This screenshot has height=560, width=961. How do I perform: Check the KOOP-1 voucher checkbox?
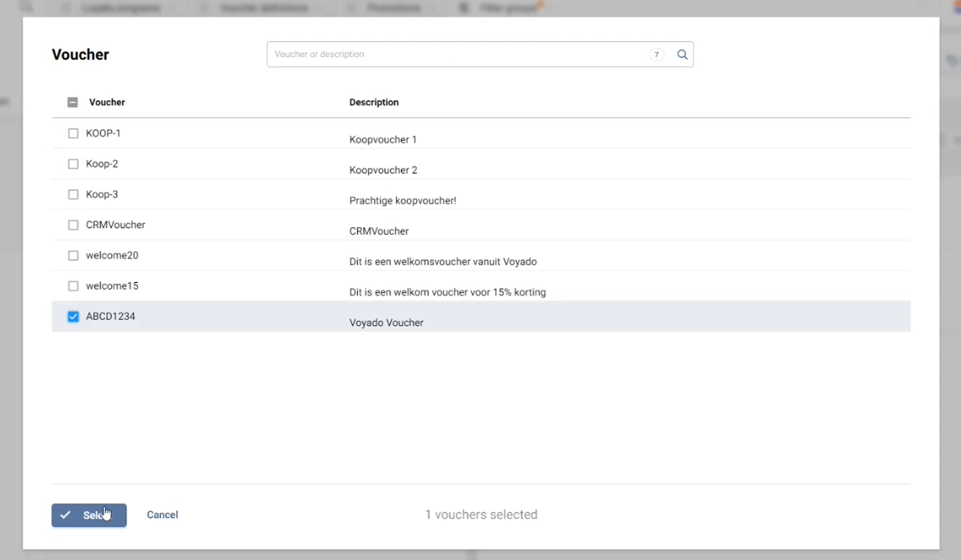[73, 133]
